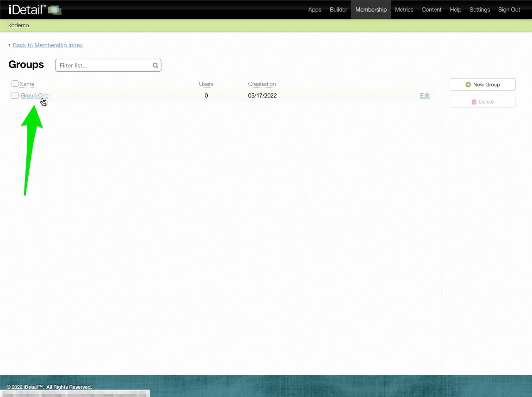Click the Delete button
The image size is (532, 397).
(x=483, y=102)
